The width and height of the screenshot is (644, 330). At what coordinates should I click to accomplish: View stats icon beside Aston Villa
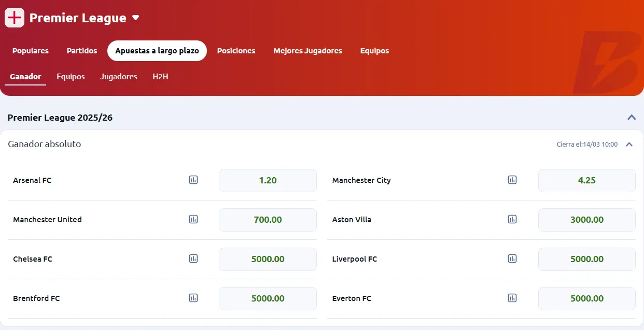pos(512,220)
